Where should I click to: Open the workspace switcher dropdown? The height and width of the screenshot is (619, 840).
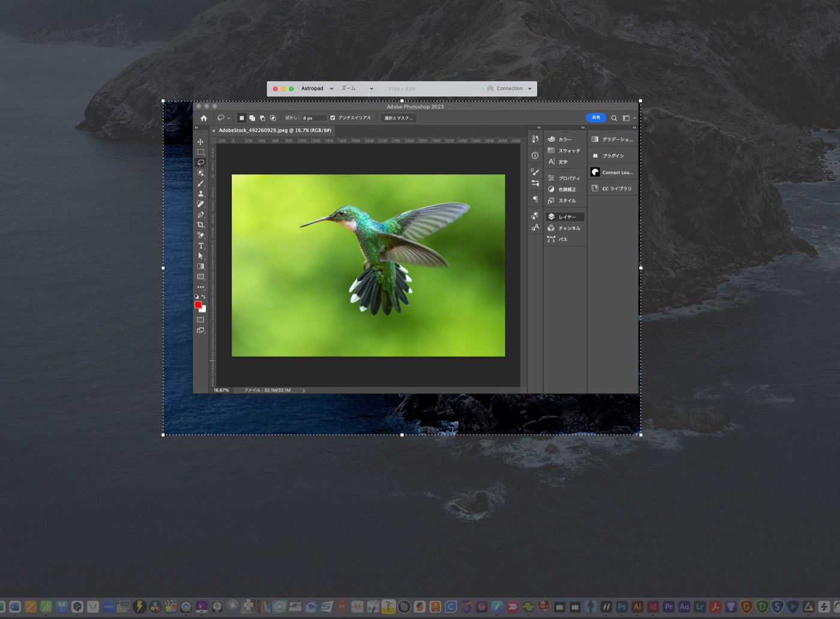coord(628,118)
